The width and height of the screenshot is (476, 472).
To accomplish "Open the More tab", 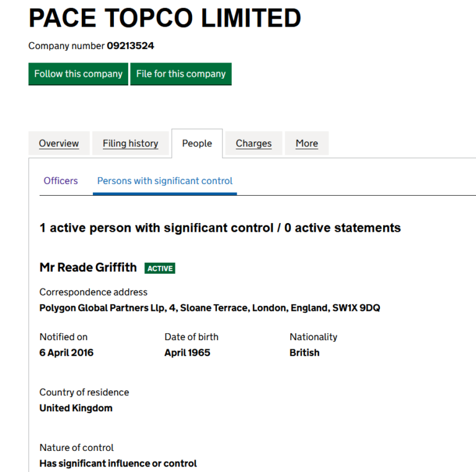I will [x=307, y=143].
